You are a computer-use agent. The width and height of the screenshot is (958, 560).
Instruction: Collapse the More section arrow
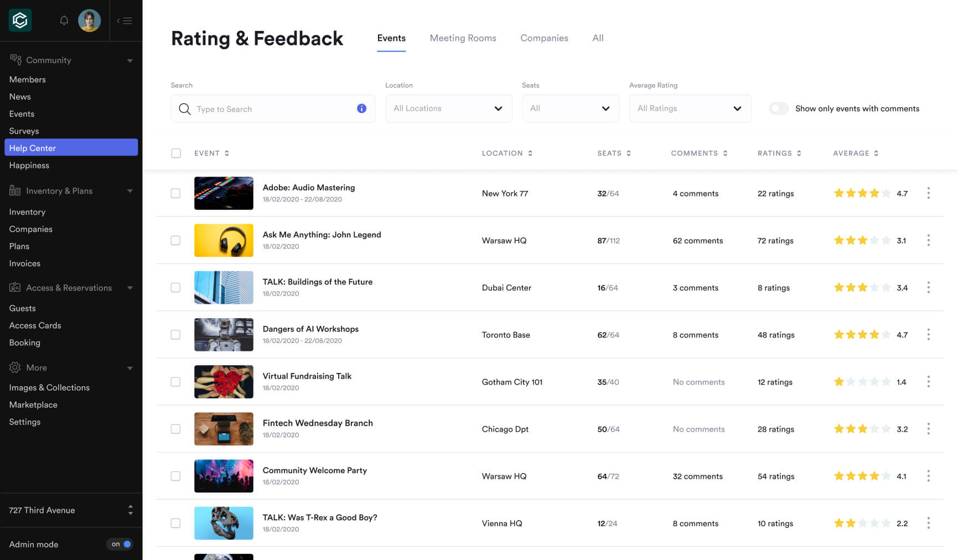click(130, 368)
